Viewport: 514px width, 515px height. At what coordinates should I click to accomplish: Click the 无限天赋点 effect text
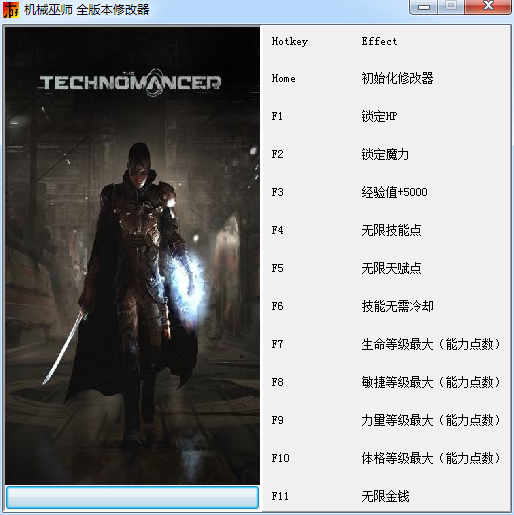[391, 268]
